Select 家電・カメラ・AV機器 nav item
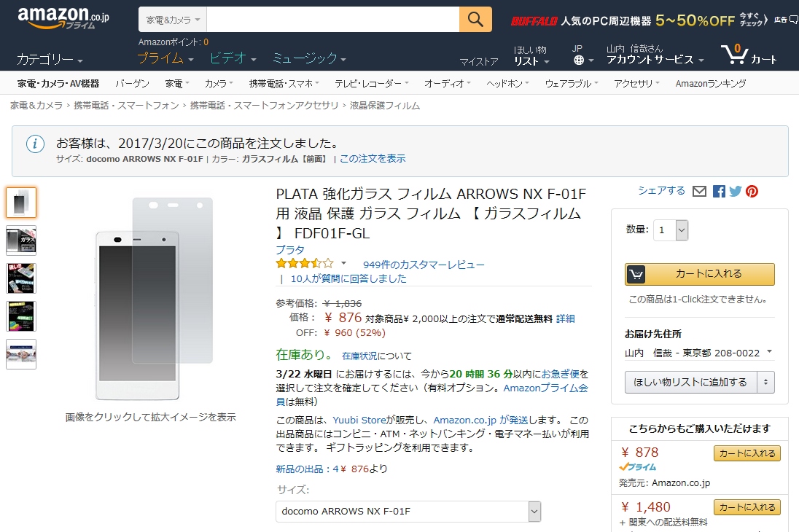Screen dimensions: 799x532 pyautogui.click(x=58, y=84)
